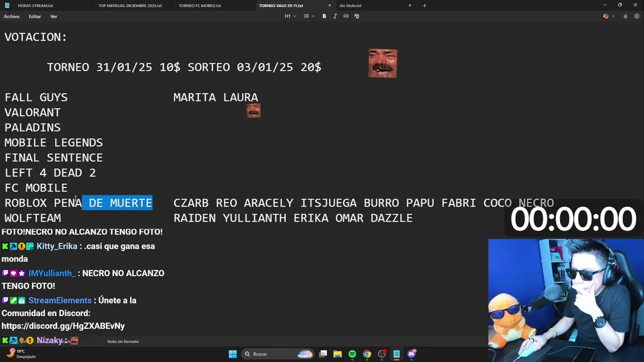Viewport: 644px width, 362px height.
Task: Toggle bold formatting in Notepad toolbar
Action: pyautogui.click(x=324, y=16)
